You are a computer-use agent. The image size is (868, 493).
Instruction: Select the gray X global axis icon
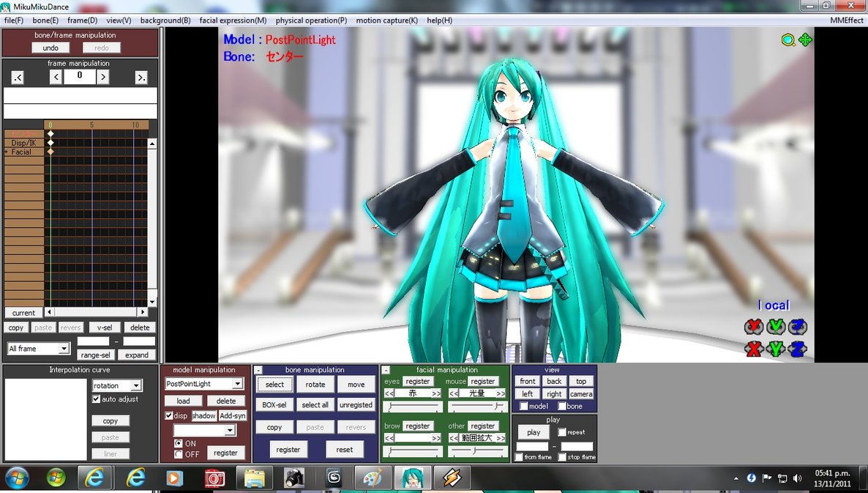pyautogui.click(x=754, y=349)
